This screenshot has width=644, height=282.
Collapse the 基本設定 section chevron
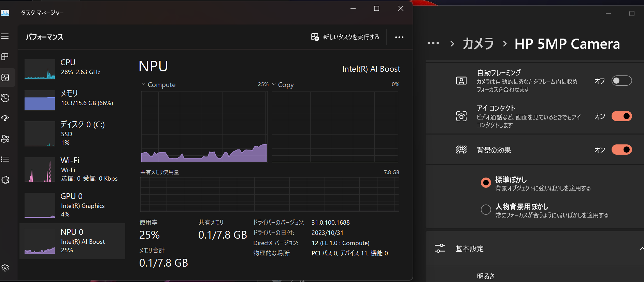click(642, 249)
